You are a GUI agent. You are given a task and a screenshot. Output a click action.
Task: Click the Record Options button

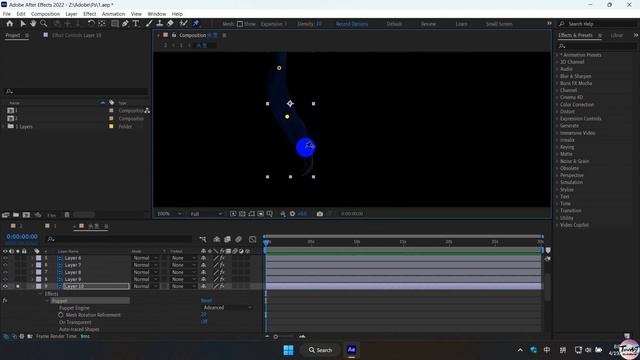point(352,24)
